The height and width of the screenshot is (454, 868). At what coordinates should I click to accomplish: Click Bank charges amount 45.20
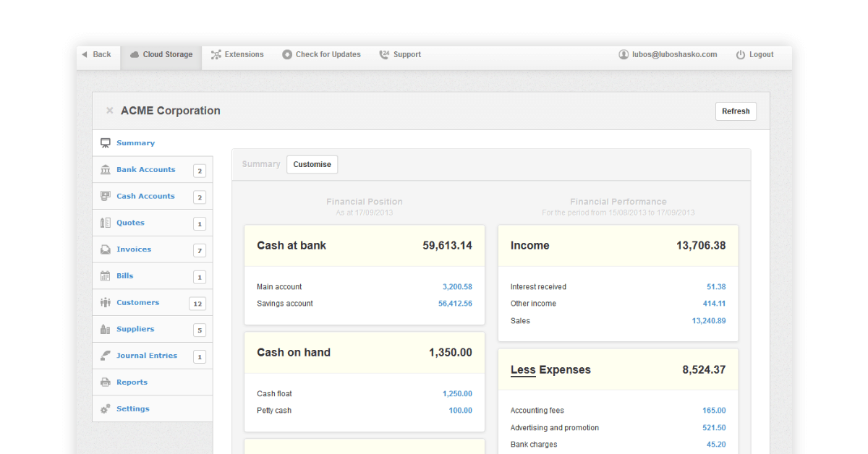tap(716, 445)
